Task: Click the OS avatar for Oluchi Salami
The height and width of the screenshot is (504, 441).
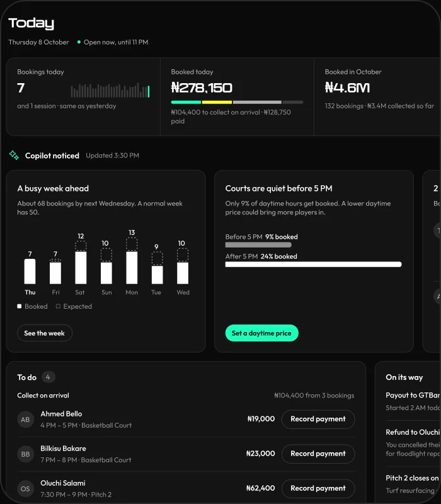Action: [x=25, y=489]
